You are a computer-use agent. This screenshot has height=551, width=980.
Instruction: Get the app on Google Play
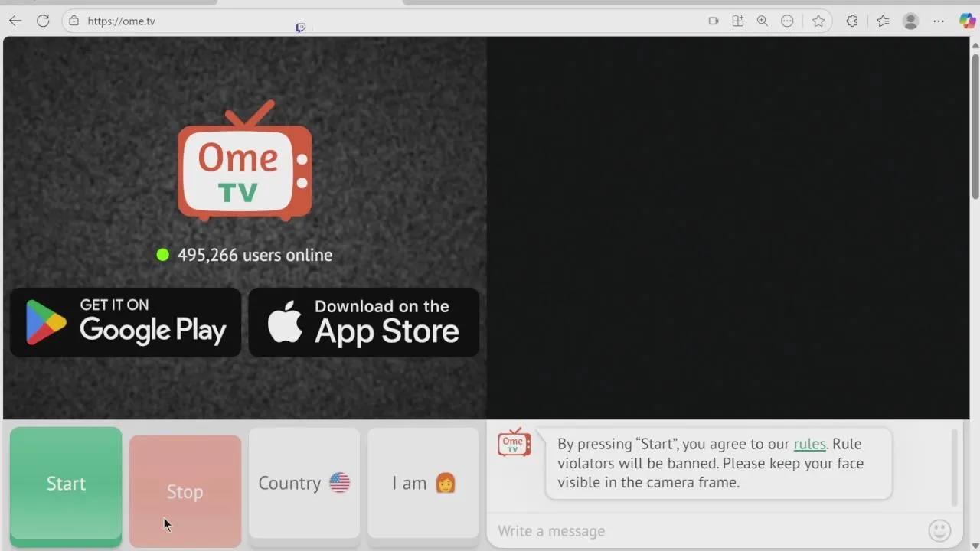(x=126, y=322)
